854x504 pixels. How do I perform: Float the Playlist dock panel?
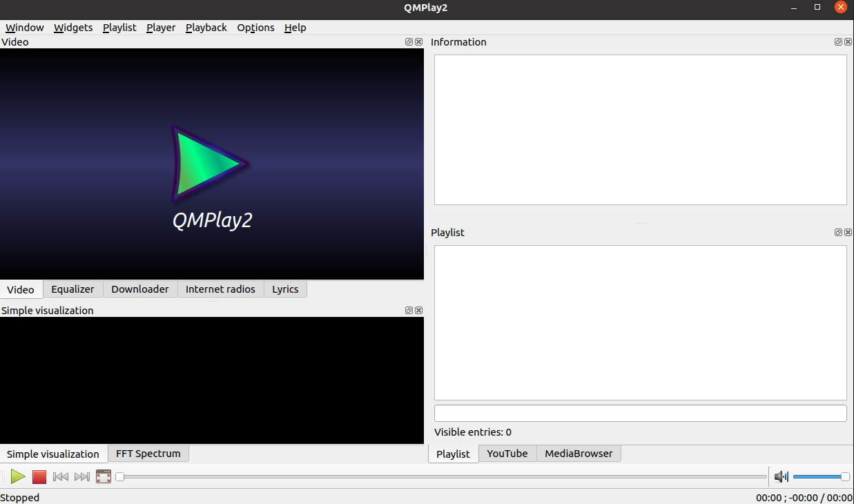pos(839,233)
